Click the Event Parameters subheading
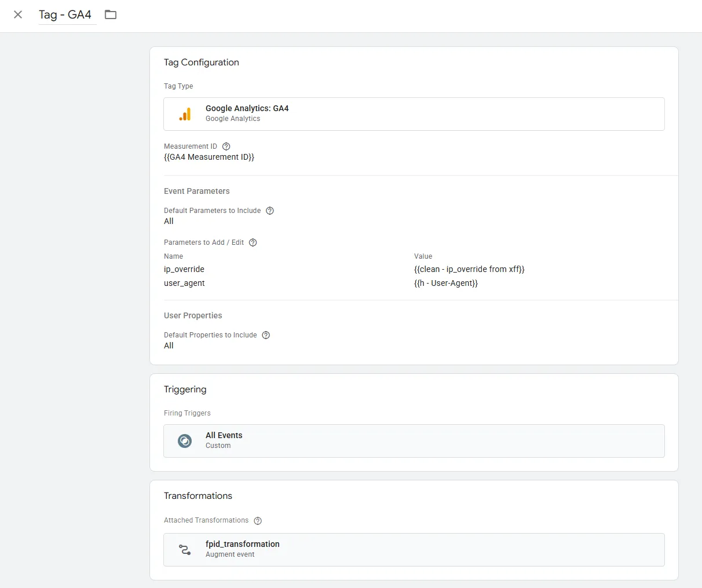 pyautogui.click(x=197, y=191)
